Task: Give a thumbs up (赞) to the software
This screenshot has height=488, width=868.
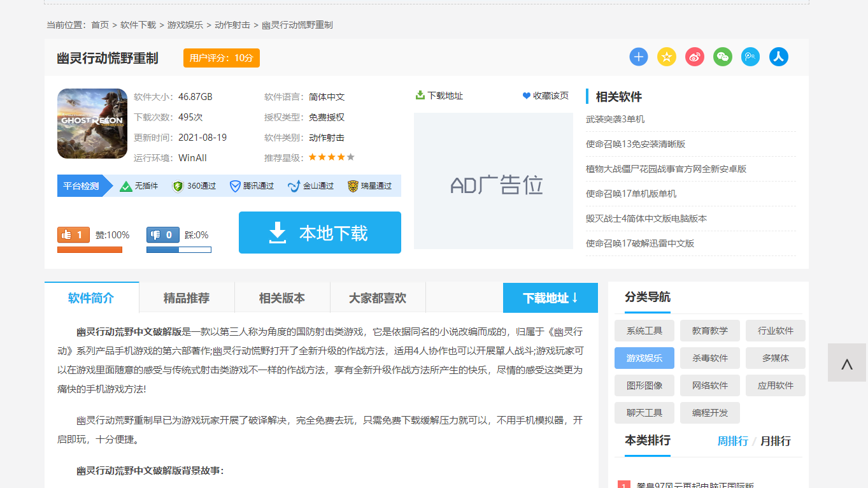Action: point(73,235)
